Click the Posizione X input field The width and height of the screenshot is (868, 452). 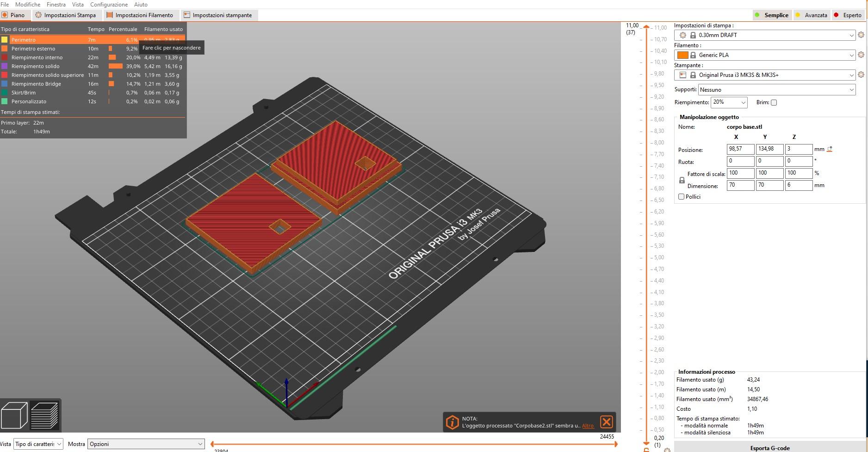pyautogui.click(x=740, y=149)
